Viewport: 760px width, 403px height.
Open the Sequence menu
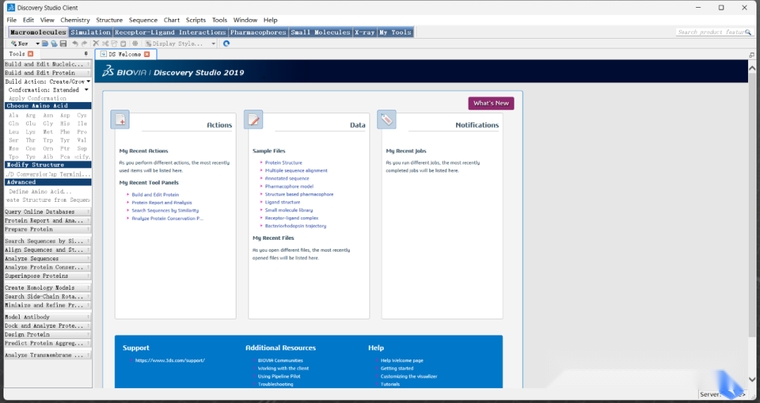coord(143,20)
